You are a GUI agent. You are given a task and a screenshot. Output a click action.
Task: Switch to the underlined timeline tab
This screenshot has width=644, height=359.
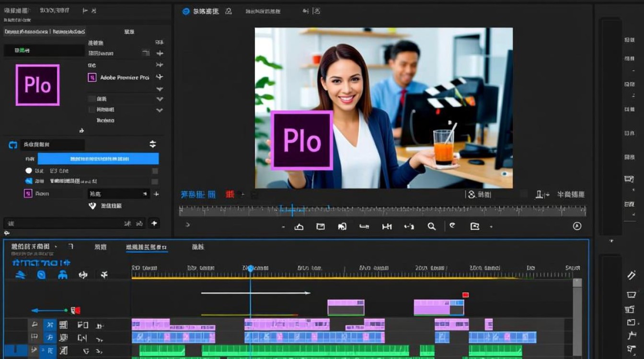coord(147,247)
